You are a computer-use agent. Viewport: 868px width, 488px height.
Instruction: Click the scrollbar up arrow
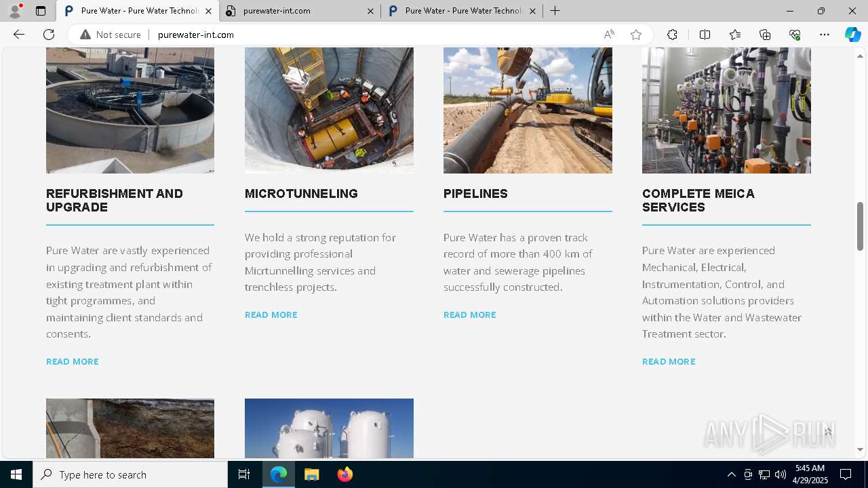[860, 56]
